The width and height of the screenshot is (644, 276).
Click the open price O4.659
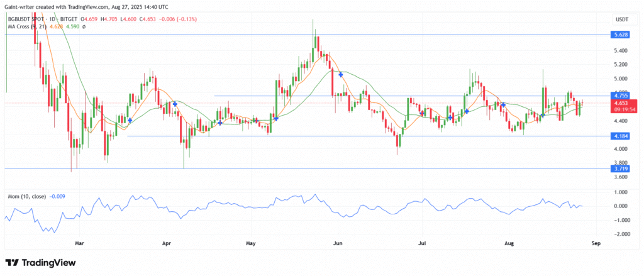click(x=88, y=19)
